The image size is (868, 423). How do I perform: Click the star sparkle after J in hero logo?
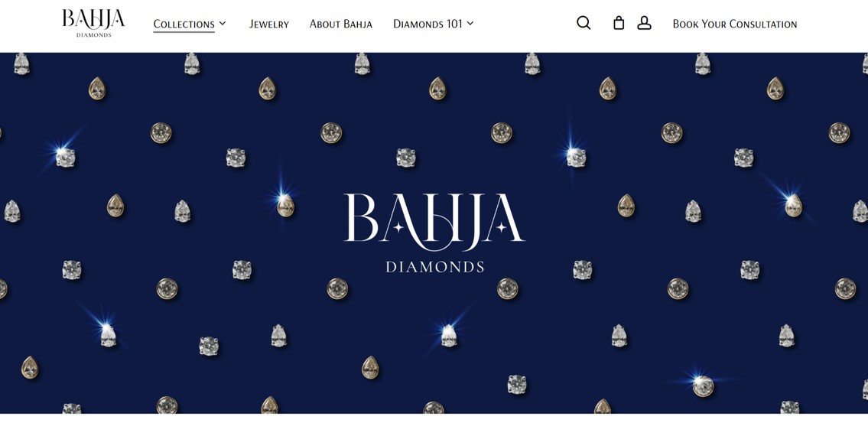(x=501, y=227)
